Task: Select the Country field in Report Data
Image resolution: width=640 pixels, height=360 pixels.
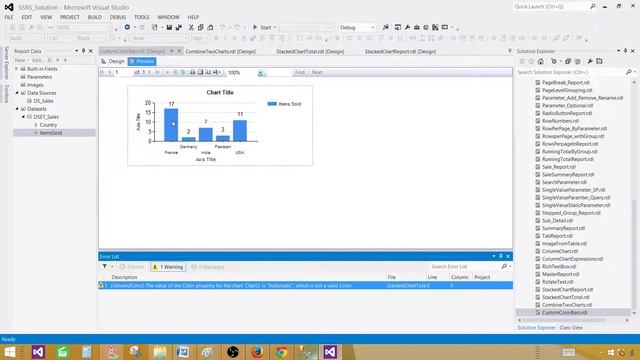Action: (x=48, y=125)
